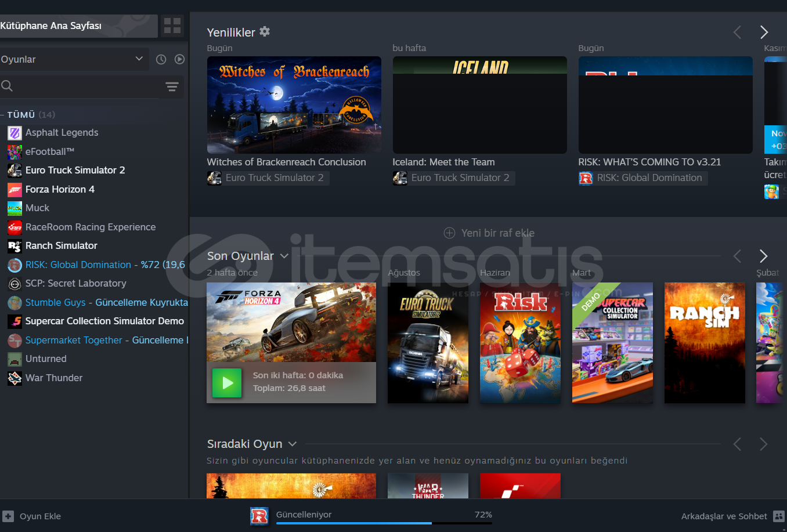This screenshot has width=787, height=532.
Task: Click plus icon to add new shelf
Action: [449, 233]
